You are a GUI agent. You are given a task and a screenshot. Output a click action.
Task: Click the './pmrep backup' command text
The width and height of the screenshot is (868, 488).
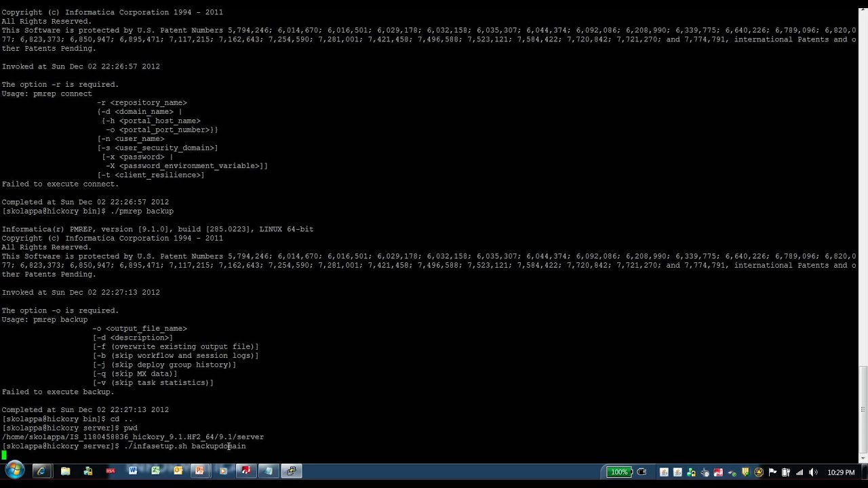(x=142, y=211)
